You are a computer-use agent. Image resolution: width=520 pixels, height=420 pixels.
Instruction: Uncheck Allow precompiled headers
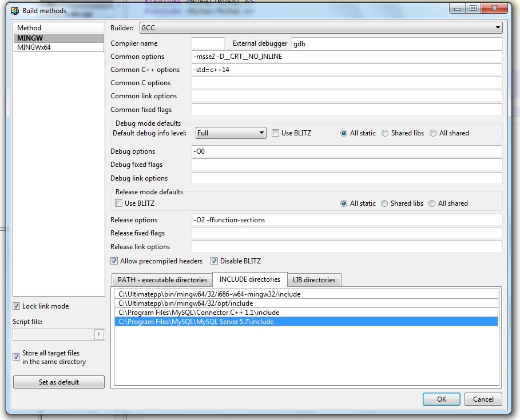pyautogui.click(x=114, y=261)
